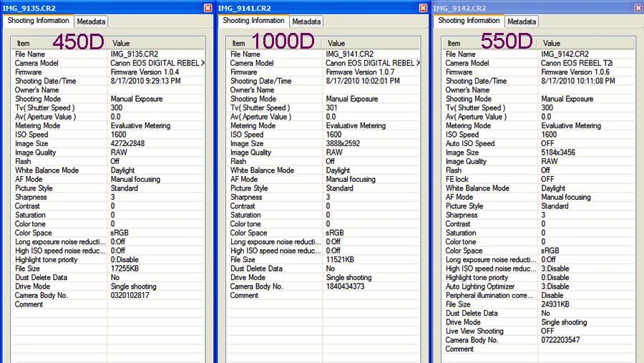Click Comment row in IMG_9135.CR2 window

(108, 304)
